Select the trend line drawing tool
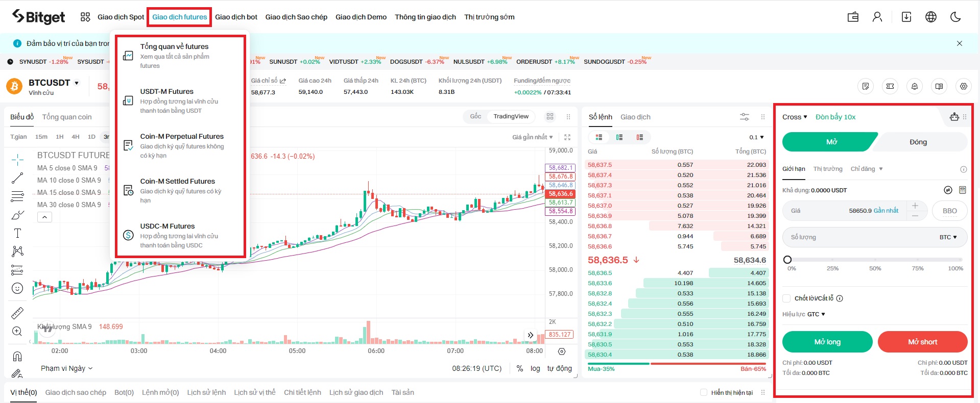This screenshot has height=403, width=980. [x=17, y=178]
